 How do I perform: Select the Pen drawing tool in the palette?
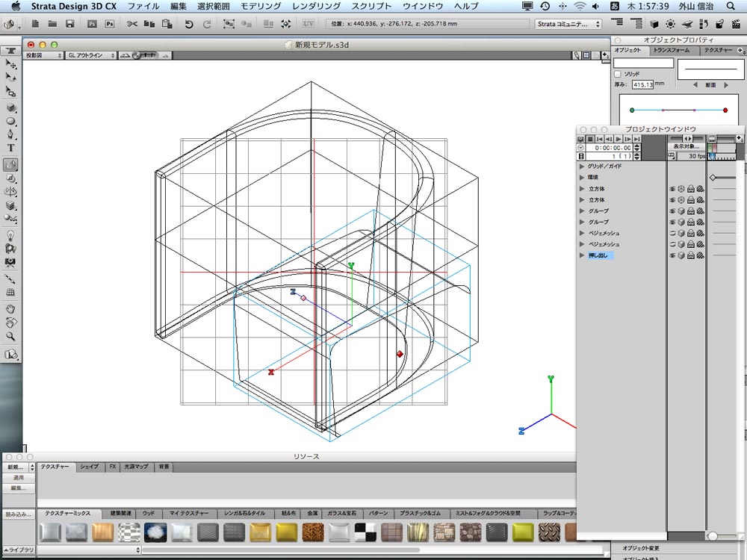[10, 134]
